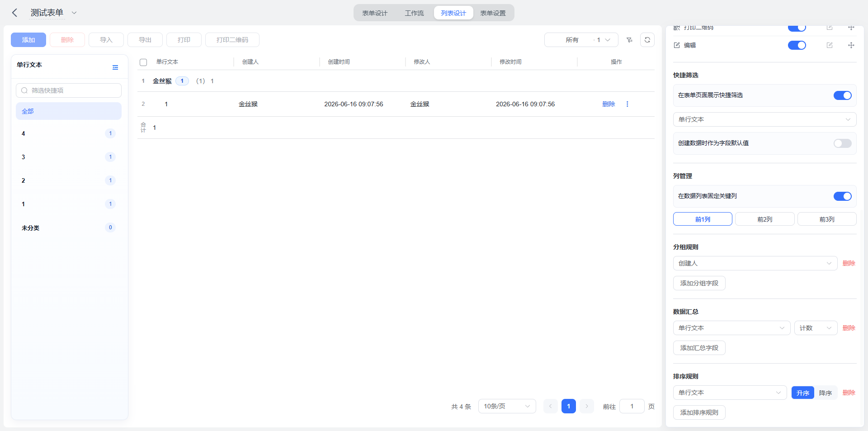Select the 前3列 option
The height and width of the screenshot is (431, 868).
click(827, 219)
